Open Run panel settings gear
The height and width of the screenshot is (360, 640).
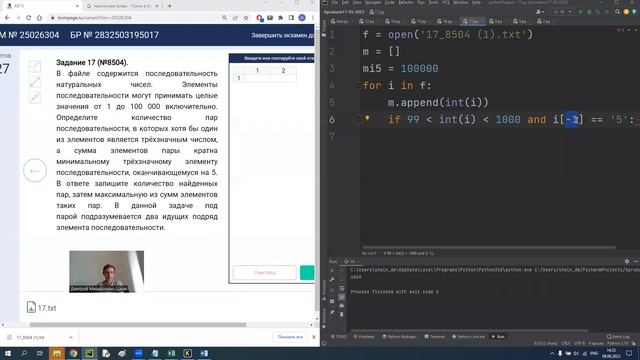[627, 262]
